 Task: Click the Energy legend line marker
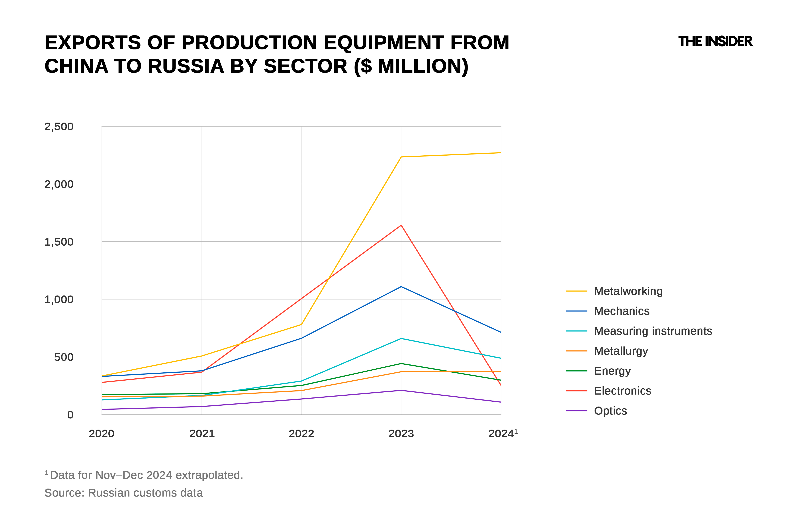[x=576, y=371]
